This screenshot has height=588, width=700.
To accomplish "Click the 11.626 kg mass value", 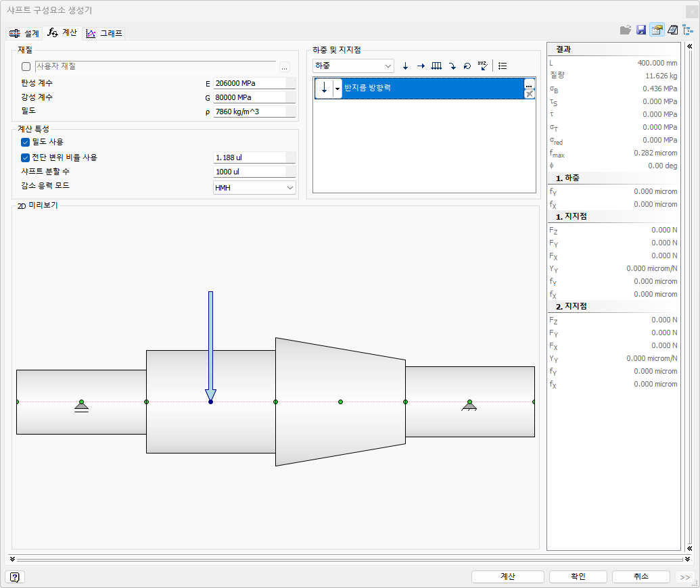I will (661, 76).
